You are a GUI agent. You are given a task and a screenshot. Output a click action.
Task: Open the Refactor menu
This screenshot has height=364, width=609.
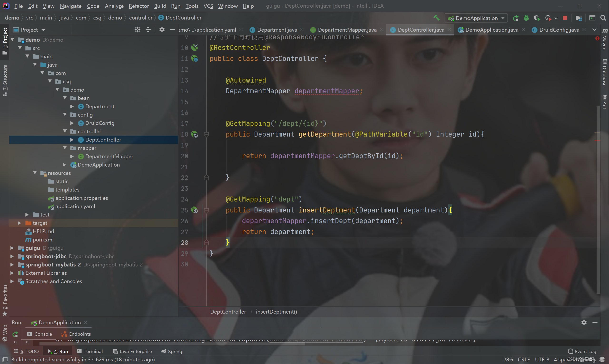[x=139, y=6]
